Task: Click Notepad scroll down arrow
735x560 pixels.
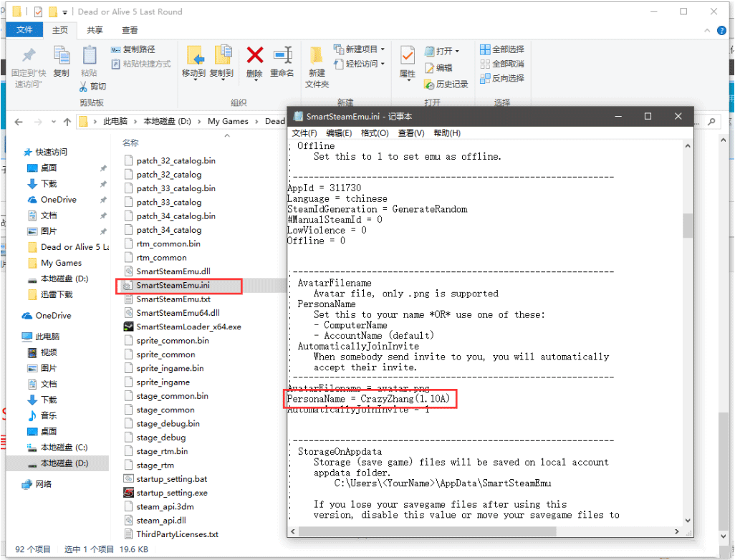Action: [688, 520]
